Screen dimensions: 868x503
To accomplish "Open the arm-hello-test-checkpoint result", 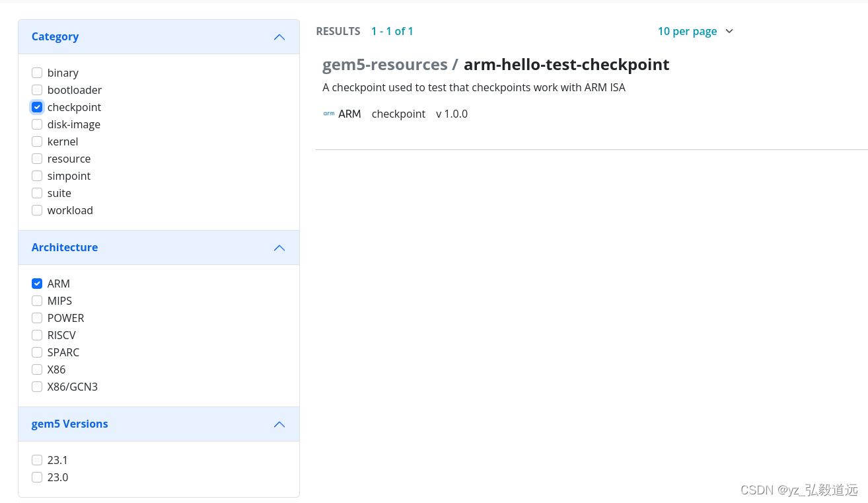I will 567,64.
